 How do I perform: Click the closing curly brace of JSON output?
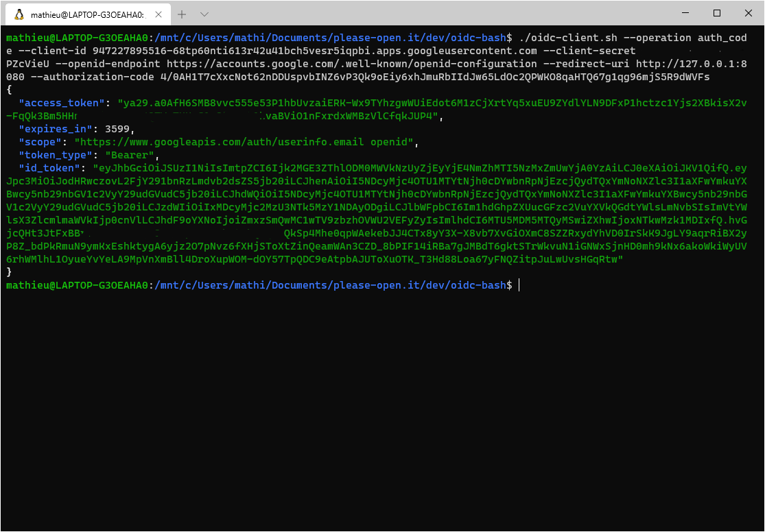10,271
